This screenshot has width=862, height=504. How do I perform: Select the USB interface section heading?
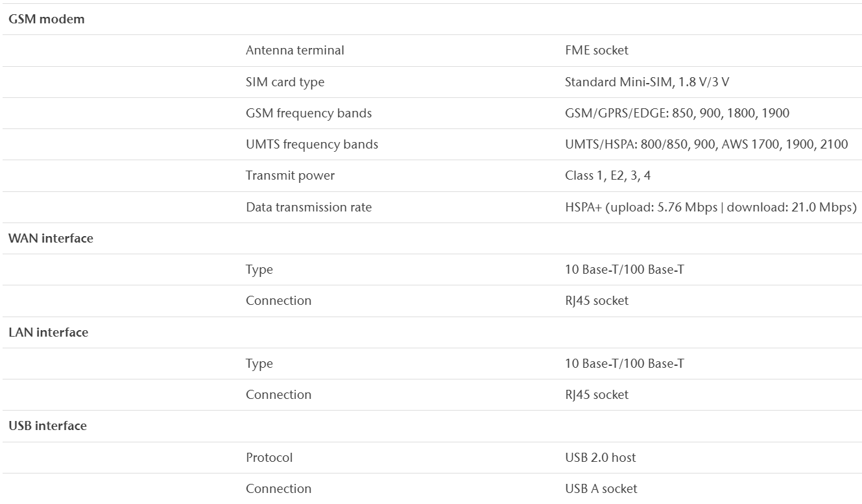47,426
